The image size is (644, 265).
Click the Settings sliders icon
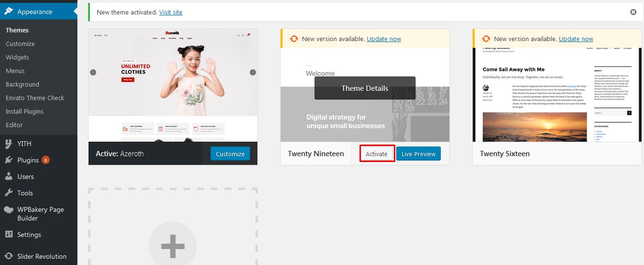point(9,235)
